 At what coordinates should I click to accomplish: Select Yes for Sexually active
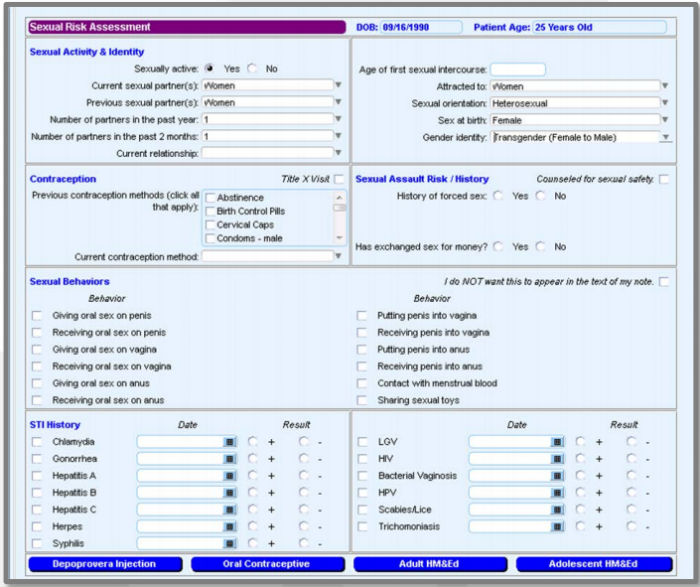[x=209, y=68]
